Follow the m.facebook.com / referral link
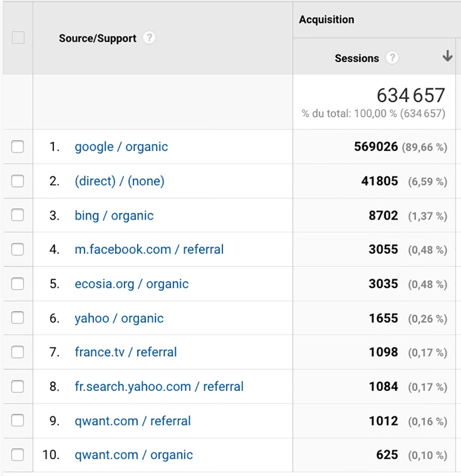461x476 pixels. point(149,250)
